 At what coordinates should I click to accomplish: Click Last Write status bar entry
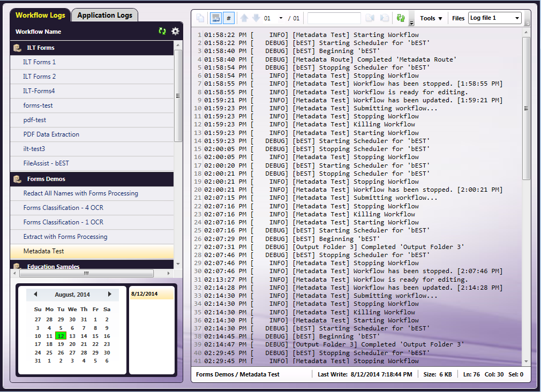[x=365, y=374]
